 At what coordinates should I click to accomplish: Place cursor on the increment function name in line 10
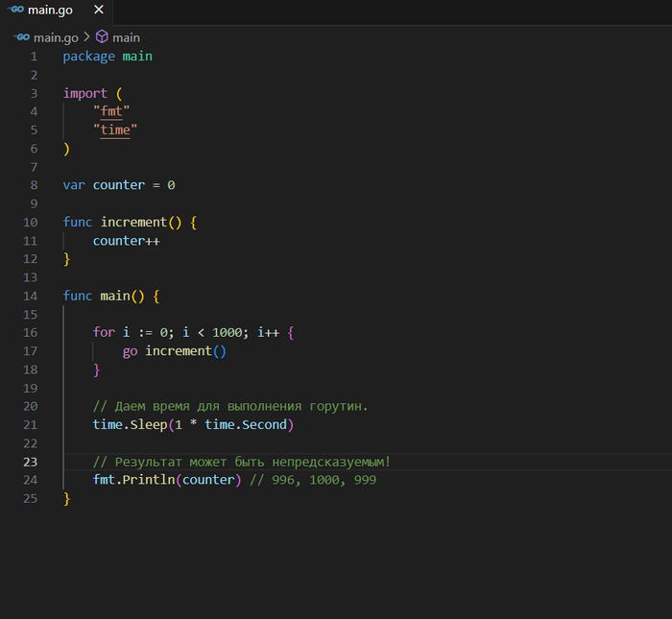click(x=133, y=222)
